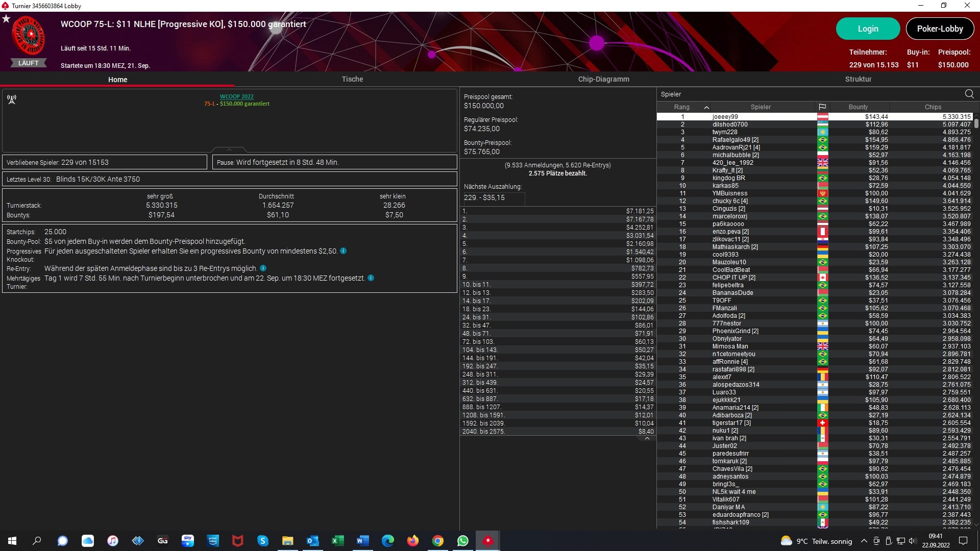Open Prime Video from taskbar

click(213, 541)
